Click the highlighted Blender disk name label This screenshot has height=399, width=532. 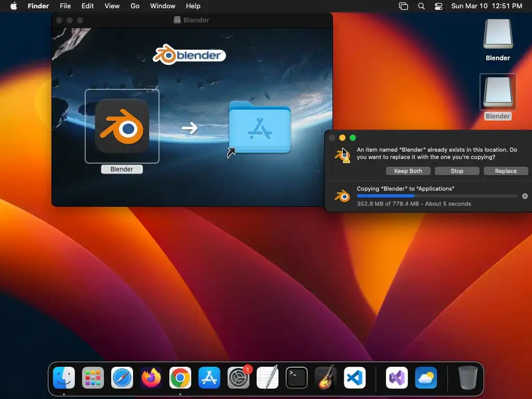(498, 116)
